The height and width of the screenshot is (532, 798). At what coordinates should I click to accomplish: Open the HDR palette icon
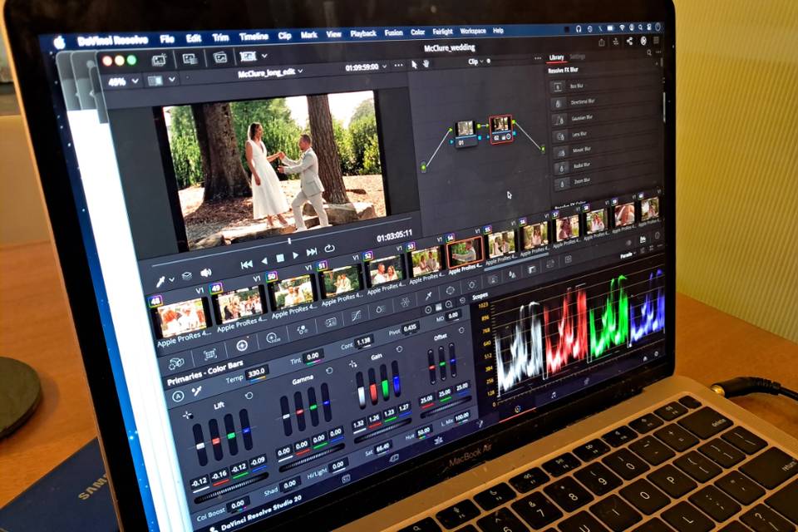(x=273, y=337)
